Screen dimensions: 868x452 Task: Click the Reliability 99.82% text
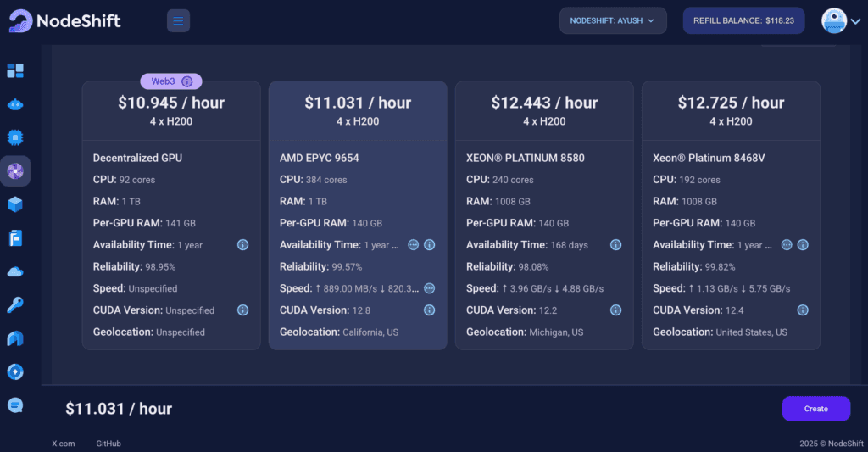pyautogui.click(x=693, y=266)
